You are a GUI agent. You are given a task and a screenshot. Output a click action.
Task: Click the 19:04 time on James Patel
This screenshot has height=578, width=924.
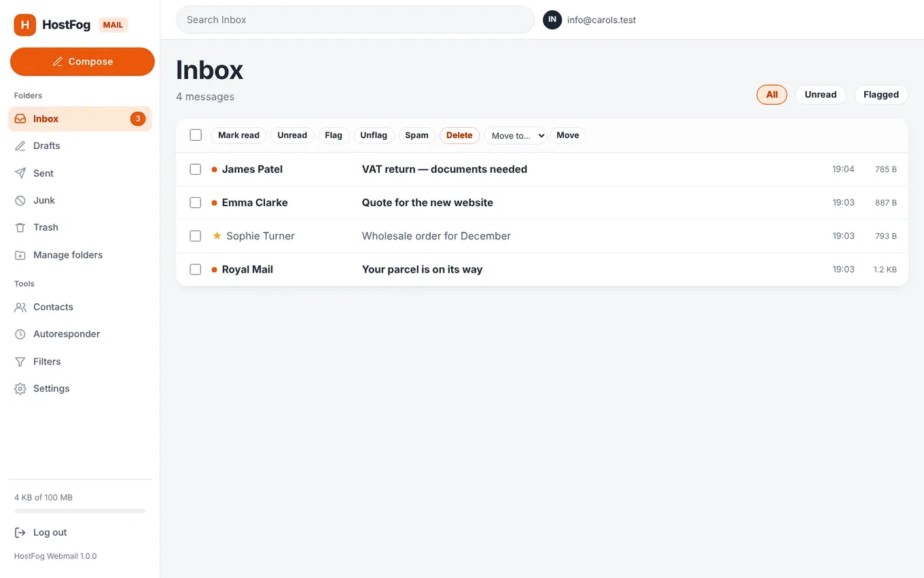[x=843, y=169]
